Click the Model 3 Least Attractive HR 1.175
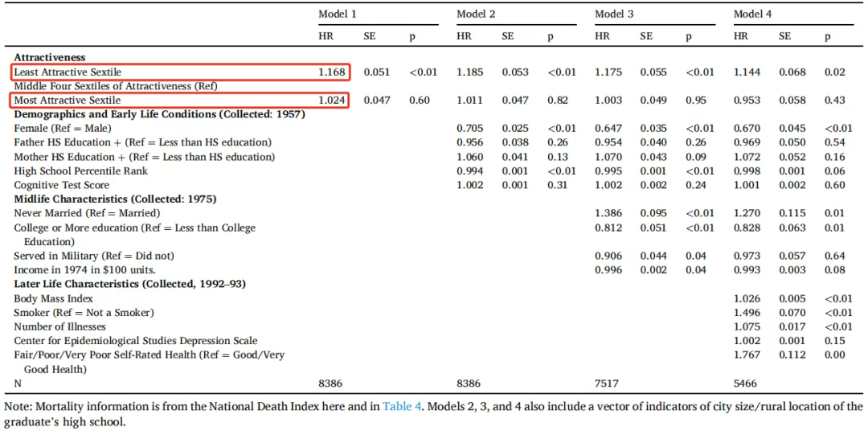This screenshot has height=431, width=868. tap(608, 72)
